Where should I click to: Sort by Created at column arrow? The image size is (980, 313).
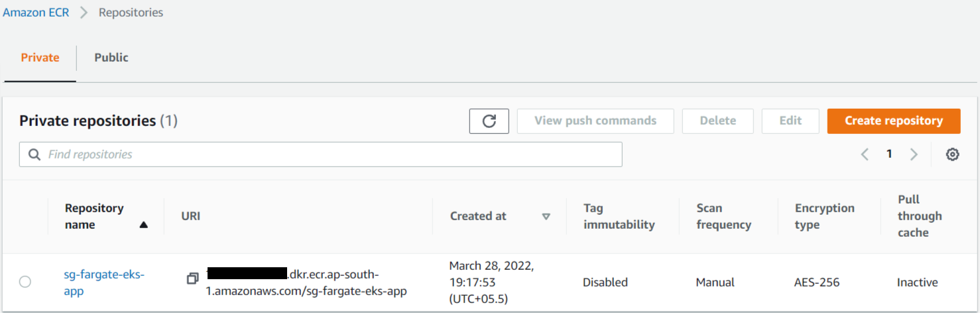tap(546, 216)
